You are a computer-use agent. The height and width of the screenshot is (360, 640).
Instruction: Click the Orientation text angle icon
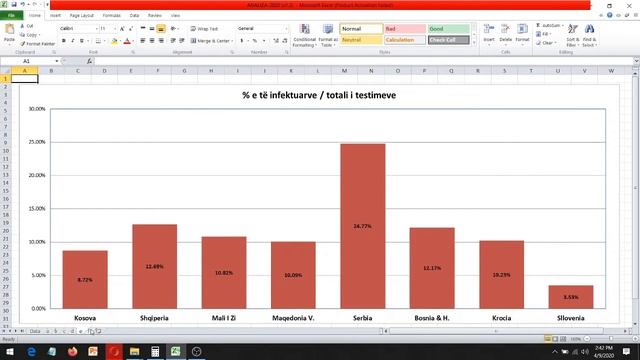point(173,29)
